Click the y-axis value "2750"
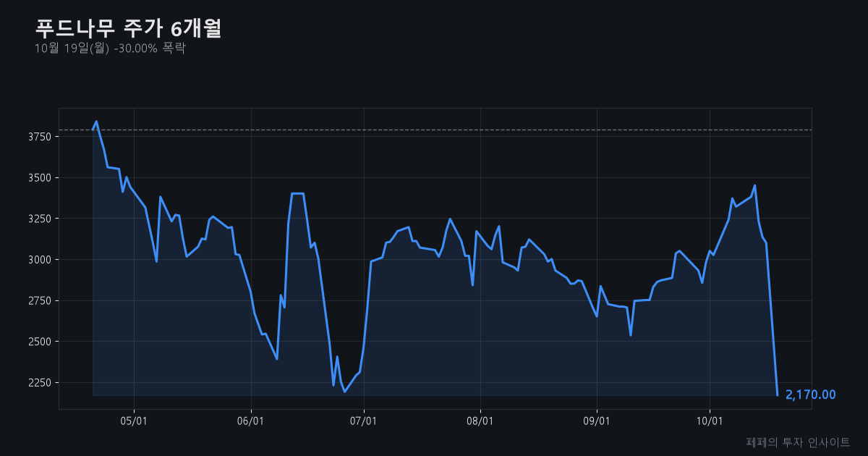The height and width of the screenshot is (456, 868). [x=41, y=300]
